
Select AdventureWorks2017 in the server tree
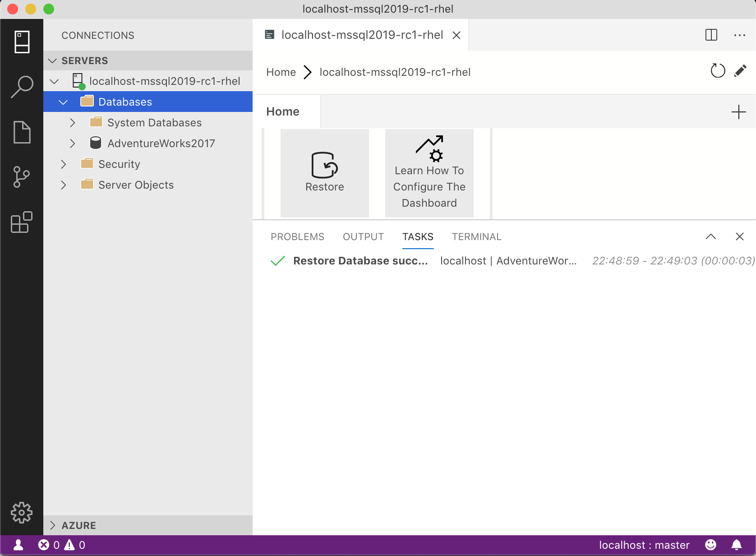[161, 144]
